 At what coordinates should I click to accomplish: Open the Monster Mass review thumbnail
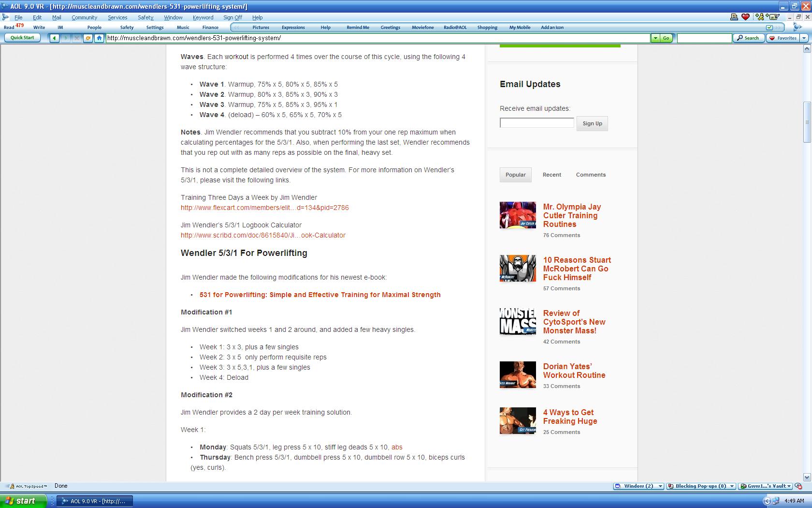(518, 321)
